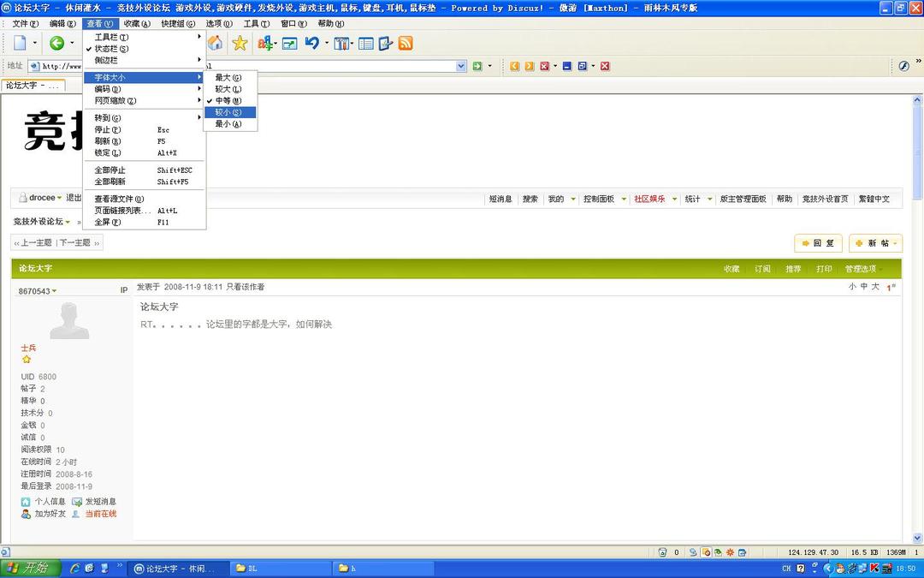Viewport: 924px width, 578px height.
Task: Click the new page icon in toolbar
Action: [x=20, y=43]
